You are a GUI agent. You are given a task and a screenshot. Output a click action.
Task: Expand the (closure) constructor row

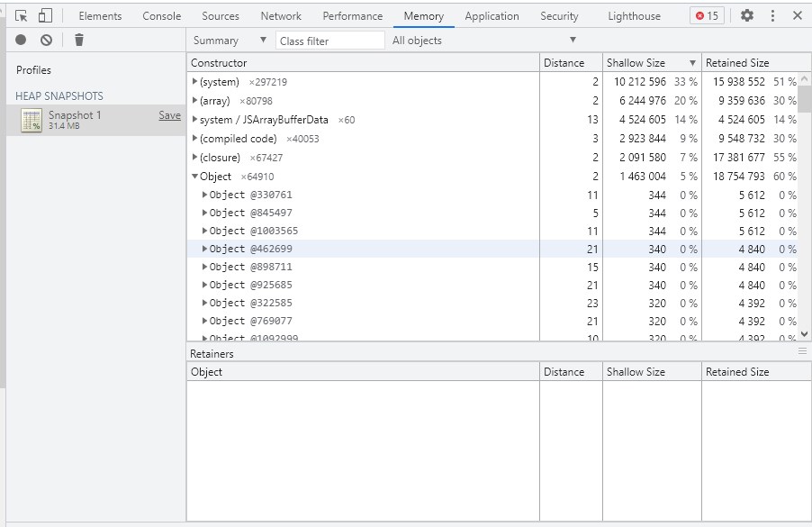tap(195, 158)
